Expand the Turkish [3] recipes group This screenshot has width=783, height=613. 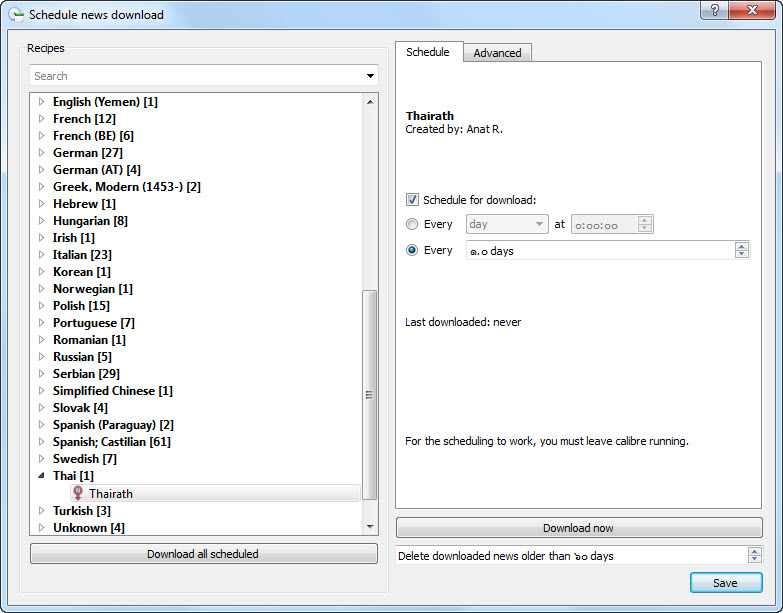pyautogui.click(x=41, y=511)
